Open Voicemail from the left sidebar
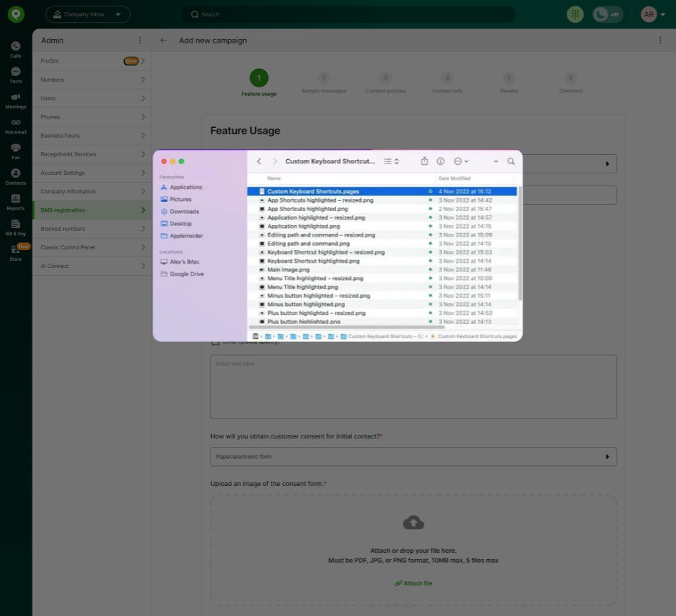The height and width of the screenshot is (616, 676). pyautogui.click(x=16, y=126)
